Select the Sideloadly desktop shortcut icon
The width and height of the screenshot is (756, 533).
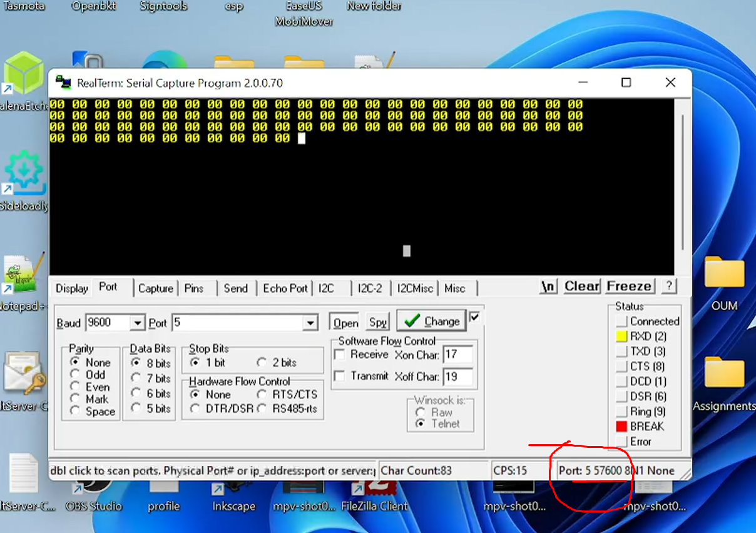24,172
